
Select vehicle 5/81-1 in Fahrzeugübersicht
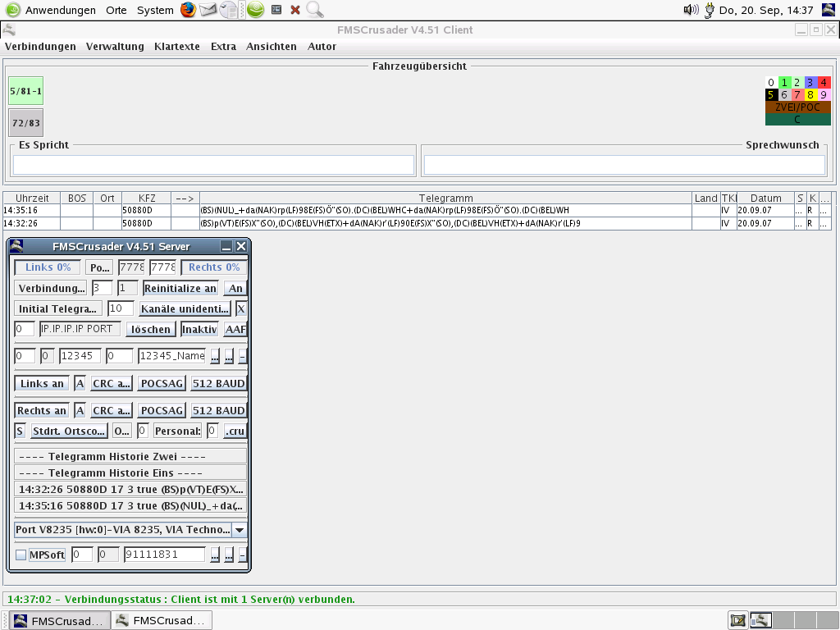(25, 91)
